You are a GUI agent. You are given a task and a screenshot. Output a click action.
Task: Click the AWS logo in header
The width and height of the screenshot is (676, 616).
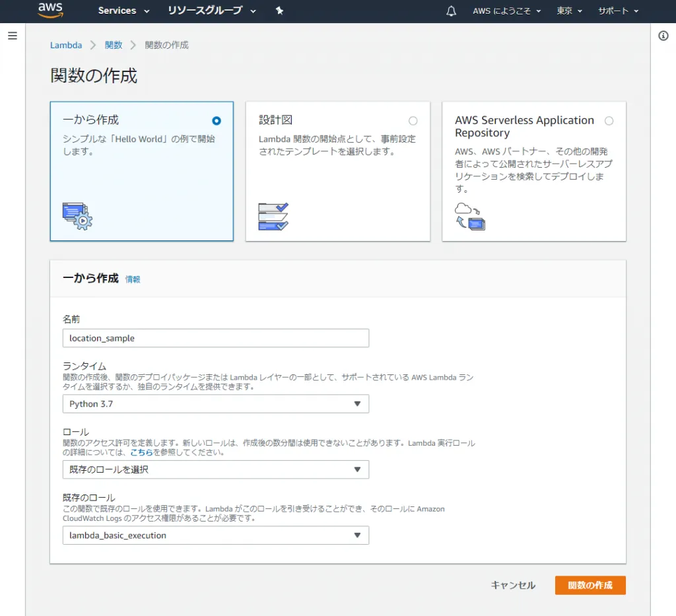point(50,10)
